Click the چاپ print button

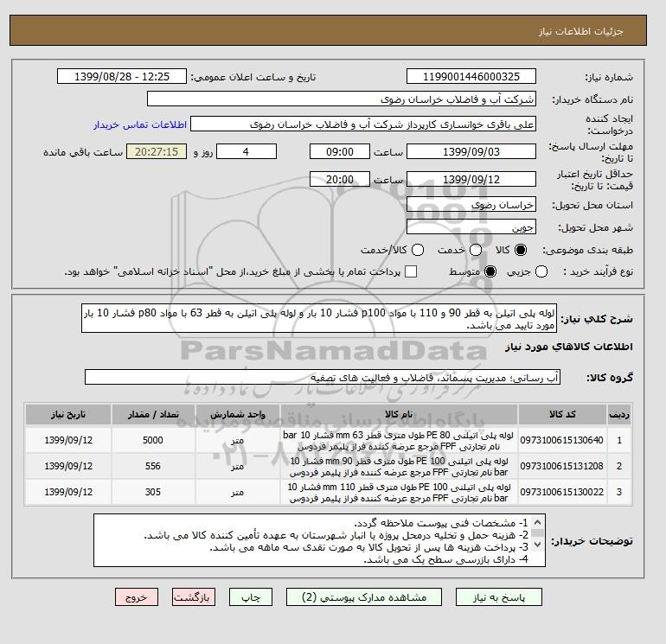pos(251,597)
